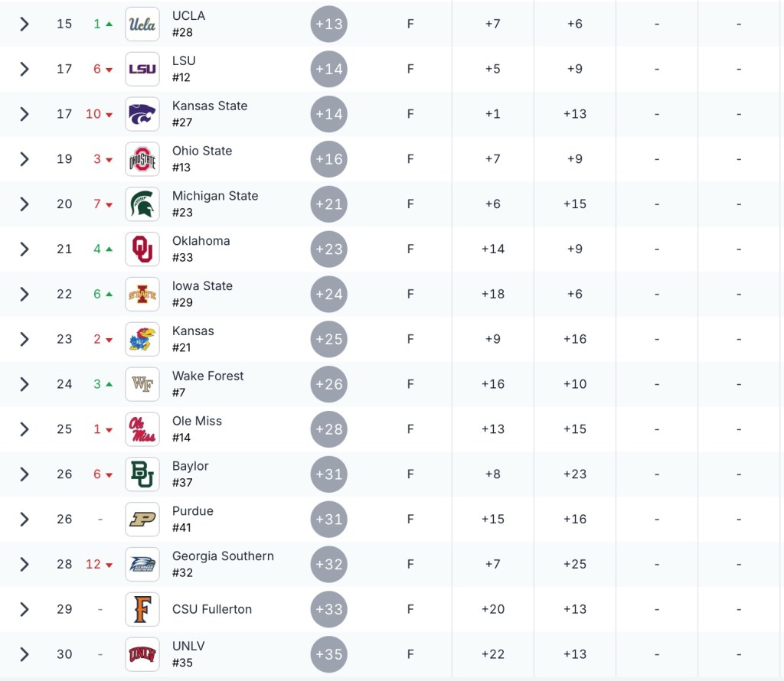Click Michigan State's +21 score badge
This screenshot has width=784, height=681.
click(x=329, y=204)
